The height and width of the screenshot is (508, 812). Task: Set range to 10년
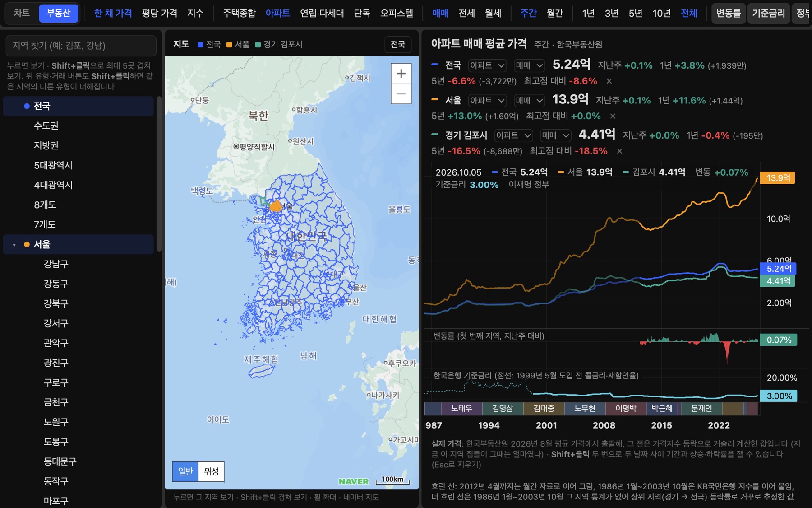[661, 13]
